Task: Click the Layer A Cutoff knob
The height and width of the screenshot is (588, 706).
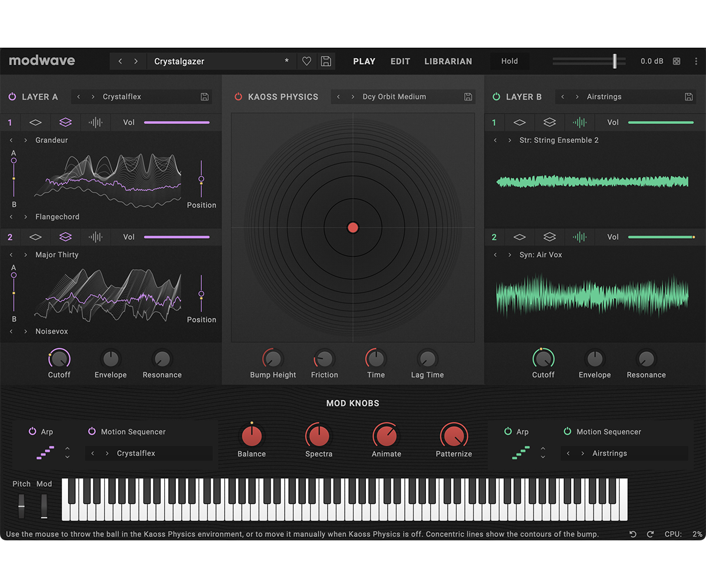Action: pyautogui.click(x=59, y=359)
